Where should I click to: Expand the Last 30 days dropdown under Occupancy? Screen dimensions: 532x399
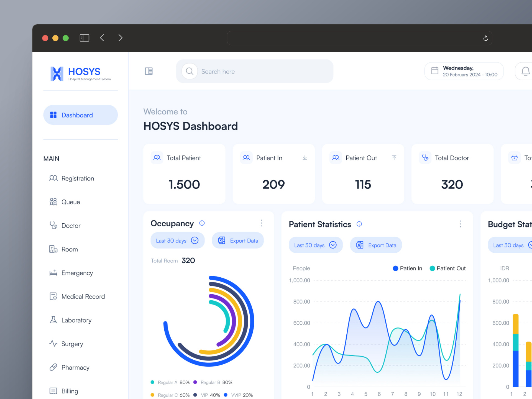[x=177, y=240]
